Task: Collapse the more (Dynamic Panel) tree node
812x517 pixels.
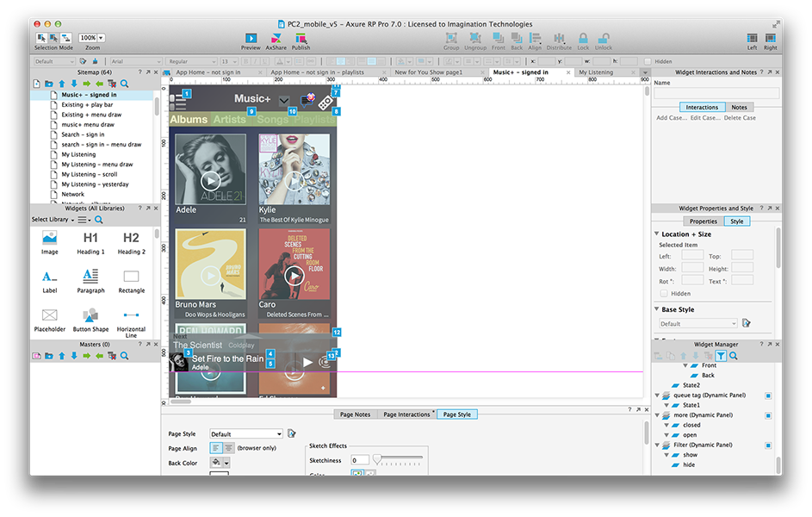Action: 658,415
